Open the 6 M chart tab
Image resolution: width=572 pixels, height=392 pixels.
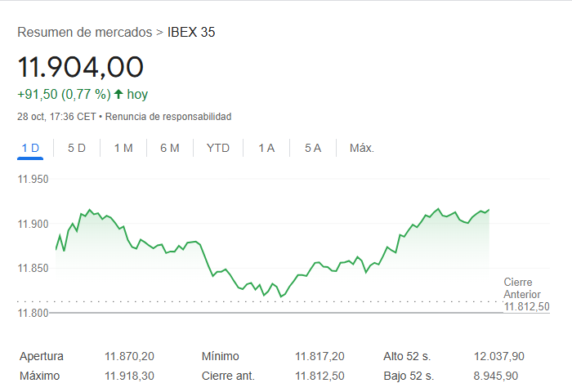170,148
